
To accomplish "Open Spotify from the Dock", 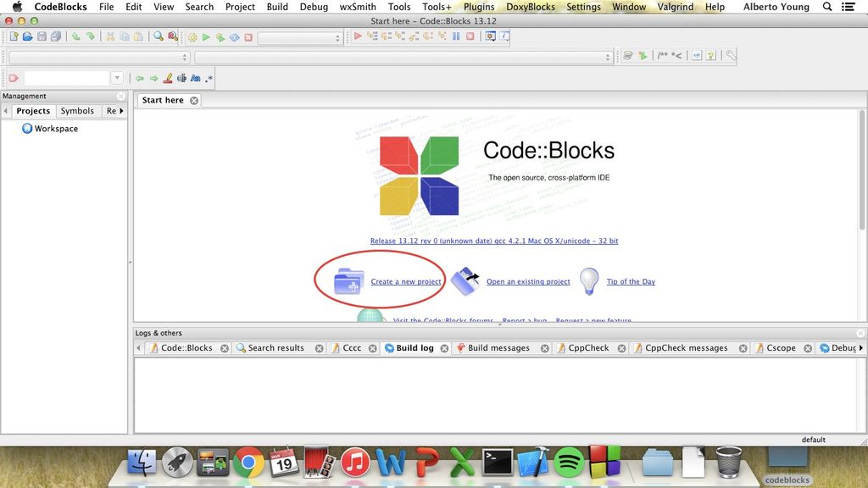I will 569,462.
